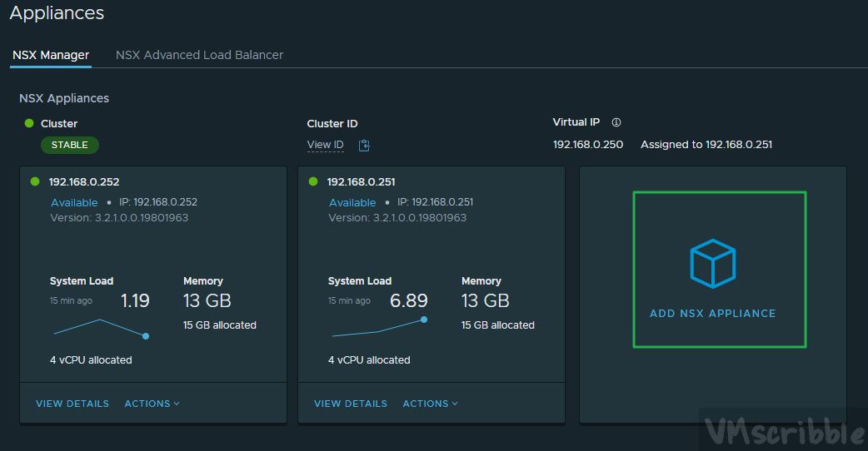Click the Virtual IP info icon
The height and width of the screenshot is (451, 868).
pyautogui.click(x=616, y=122)
